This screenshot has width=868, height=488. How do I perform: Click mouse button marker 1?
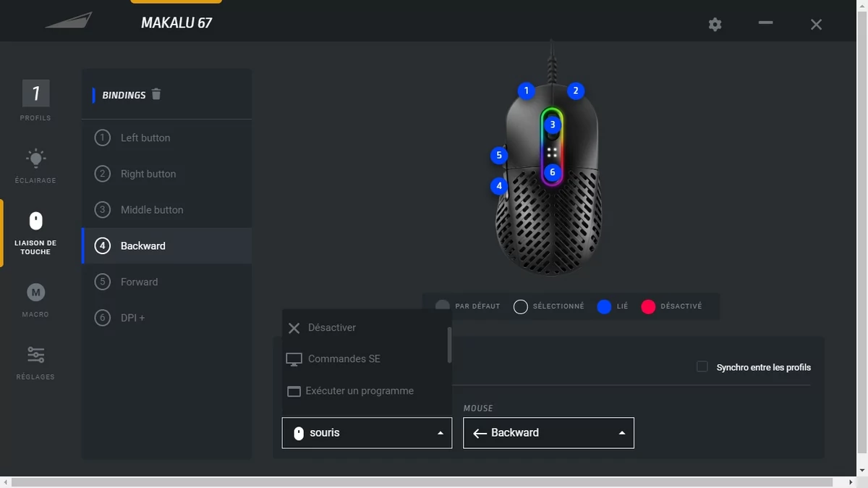point(527,91)
